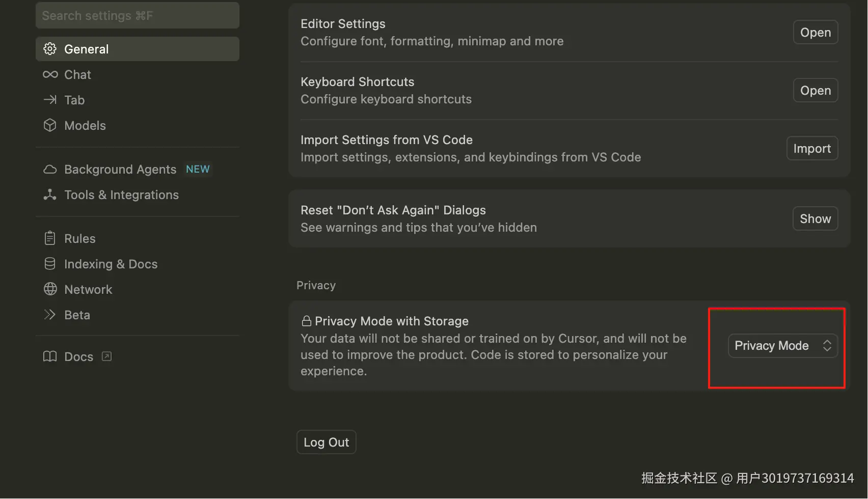Select the Rules clipboard icon
Screen dimensions: 868x499
[x=50, y=238]
